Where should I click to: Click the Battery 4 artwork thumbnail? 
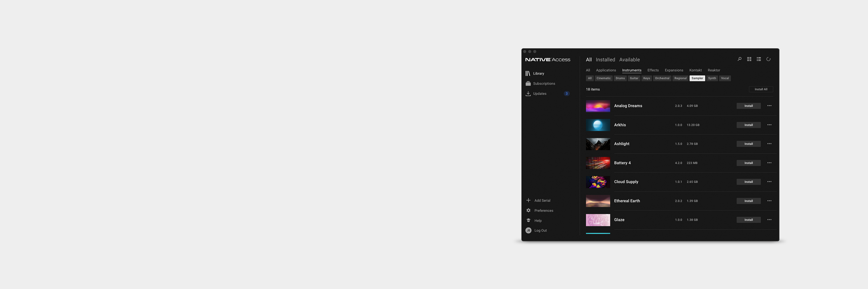598,163
